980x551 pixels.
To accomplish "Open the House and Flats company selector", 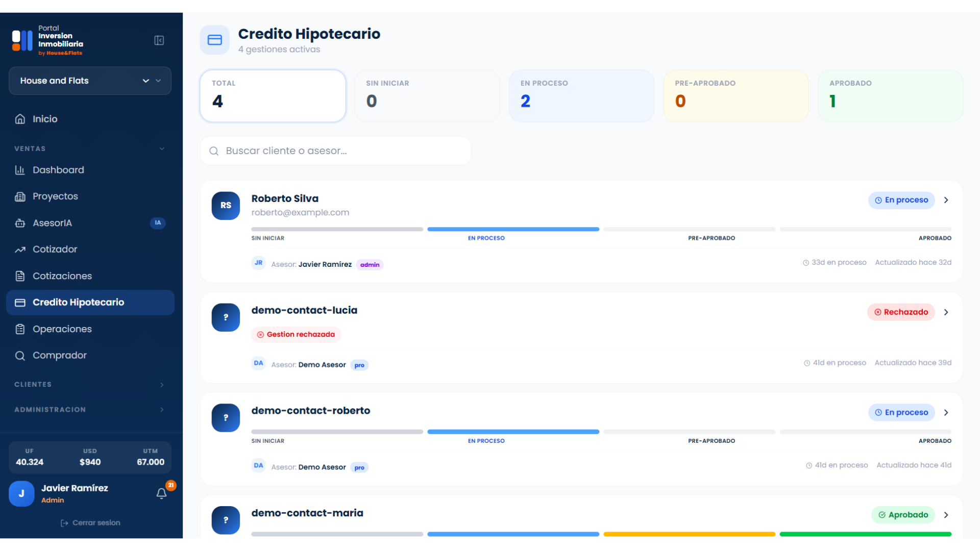I will point(90,81).
